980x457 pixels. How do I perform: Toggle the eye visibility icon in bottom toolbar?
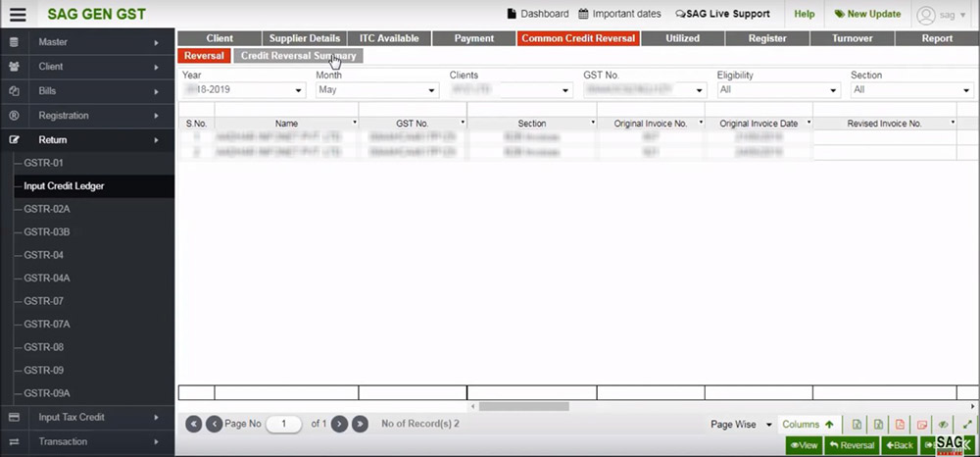(x=944, y=425)
